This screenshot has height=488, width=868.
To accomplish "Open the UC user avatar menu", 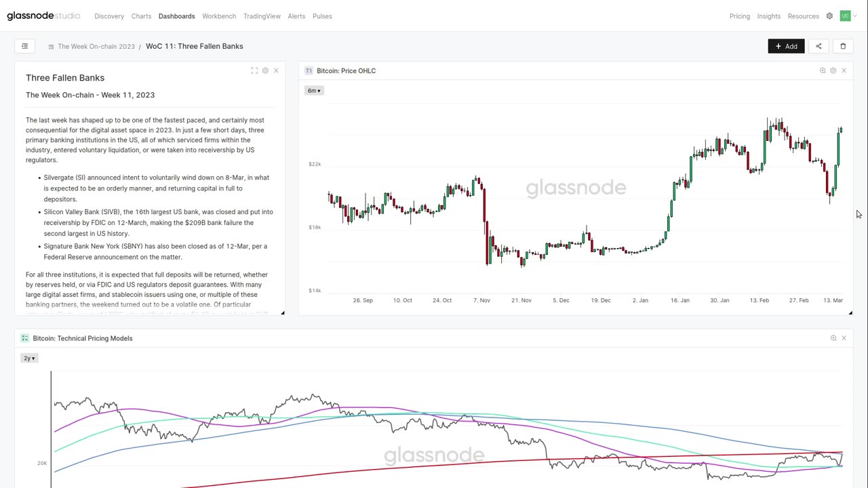I will [845, 16].
